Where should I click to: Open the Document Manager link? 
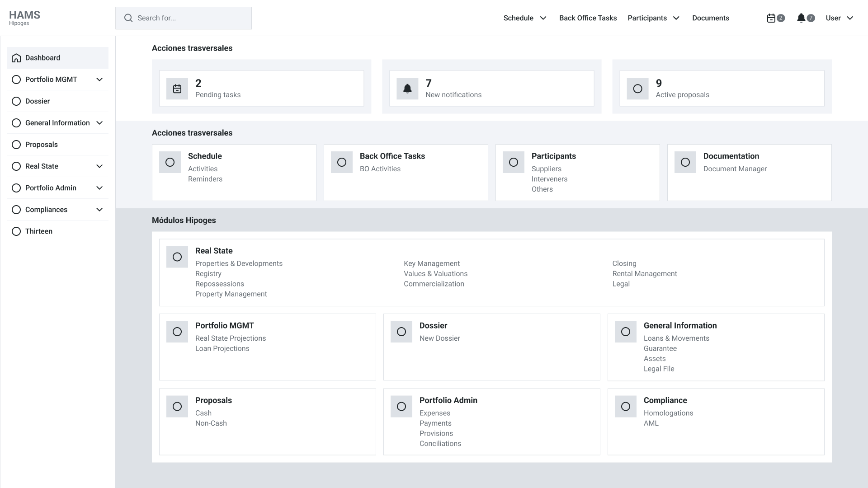point(735,169)
